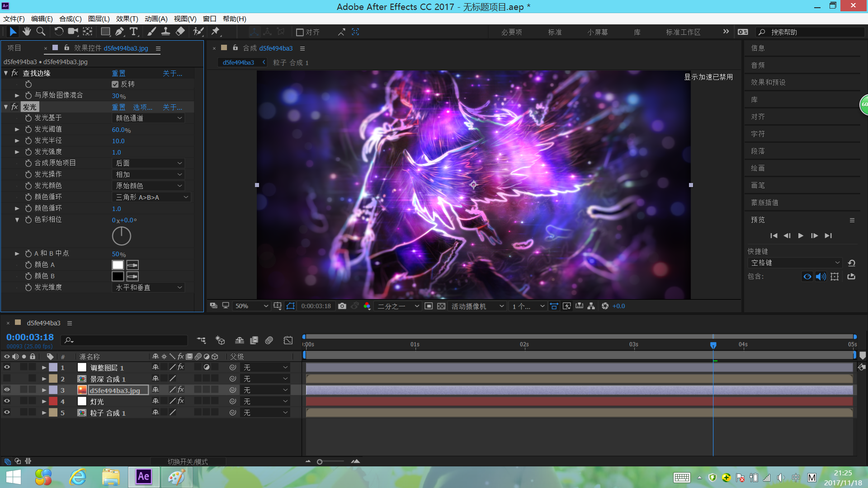Click the 颜色 A white swatch
Image resolution: width=868 pixels, height=488 pixels.
tap(118, 265)
